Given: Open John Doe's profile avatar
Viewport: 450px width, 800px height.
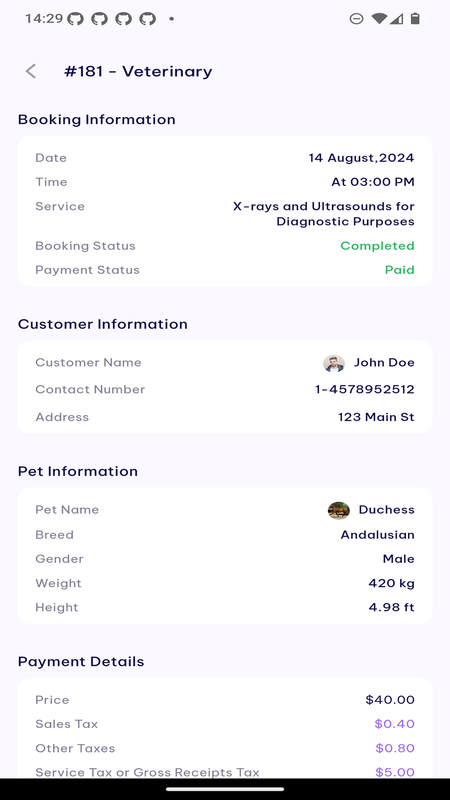Looking at the screenshot, I should (x=334, y=363).
